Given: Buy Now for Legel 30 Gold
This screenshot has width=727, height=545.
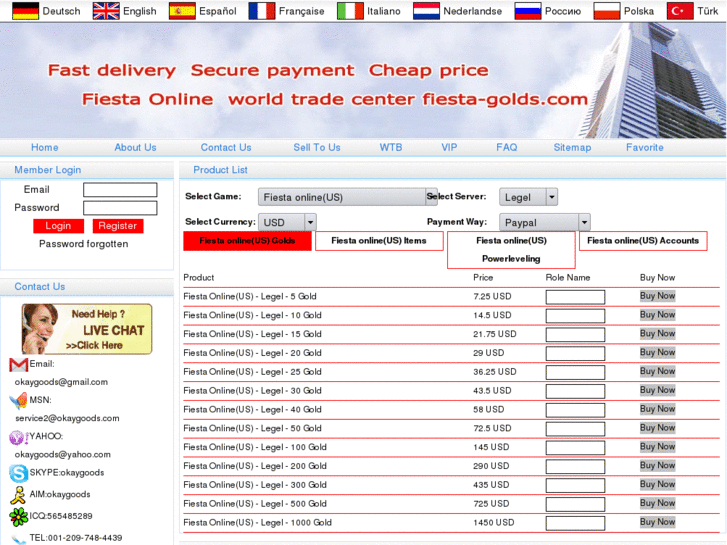Looking at the screenshot, I should [657, 390].
